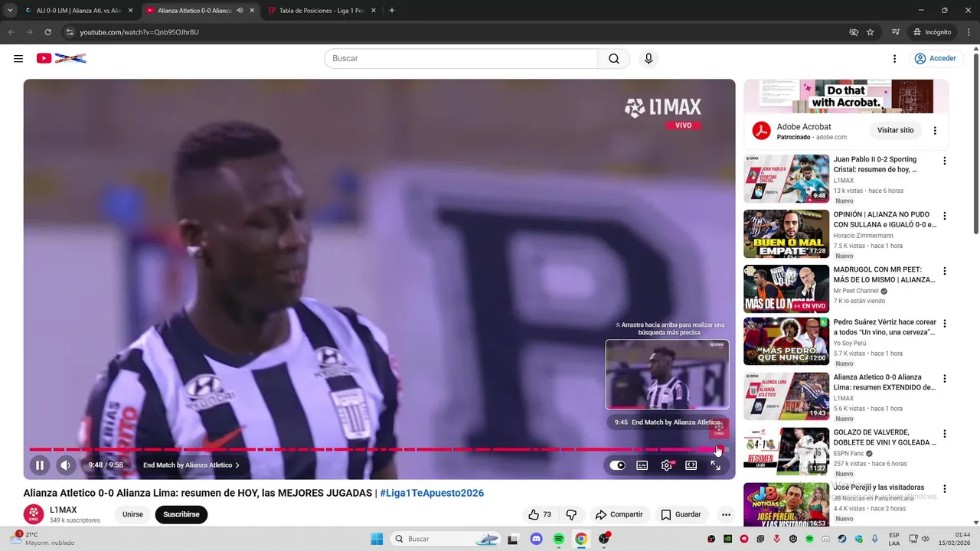Image resolution: width=980 pixels, height=551 pixels.
Task: Open the Incógnito profile chip
Action: coord(932,32)
